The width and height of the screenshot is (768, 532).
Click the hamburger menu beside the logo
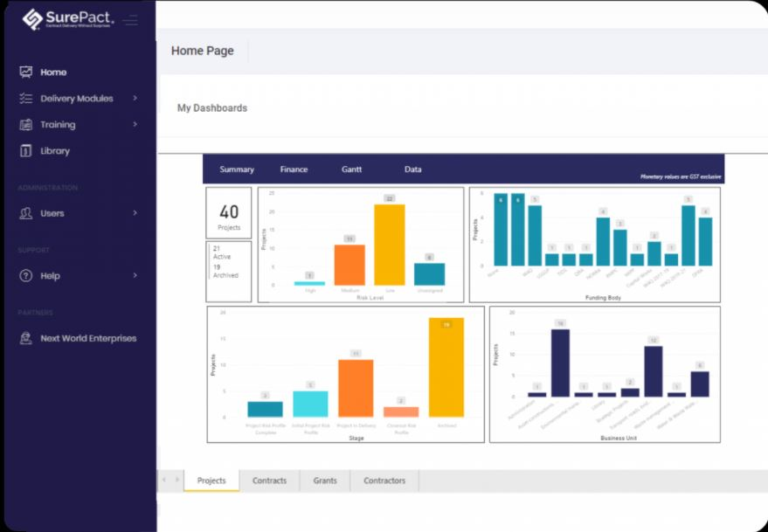[x=132, y=19]
